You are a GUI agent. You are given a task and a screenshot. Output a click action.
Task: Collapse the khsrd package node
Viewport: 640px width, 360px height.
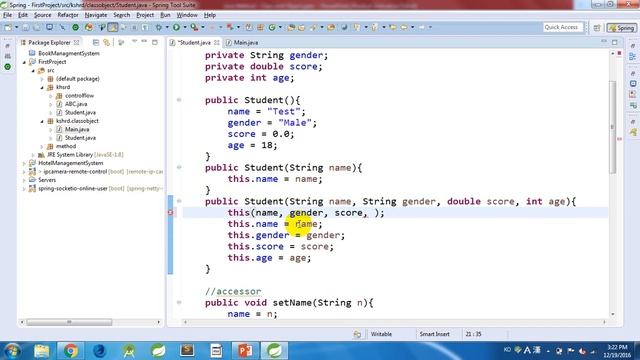[42, 87]
